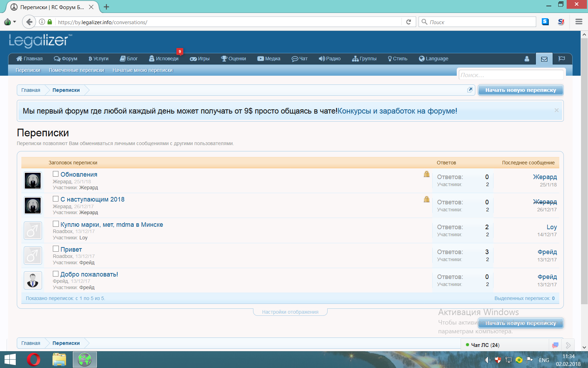588x368 pixels.
Task: Expand the Стиль style chooser
Action: pos(397,59)
